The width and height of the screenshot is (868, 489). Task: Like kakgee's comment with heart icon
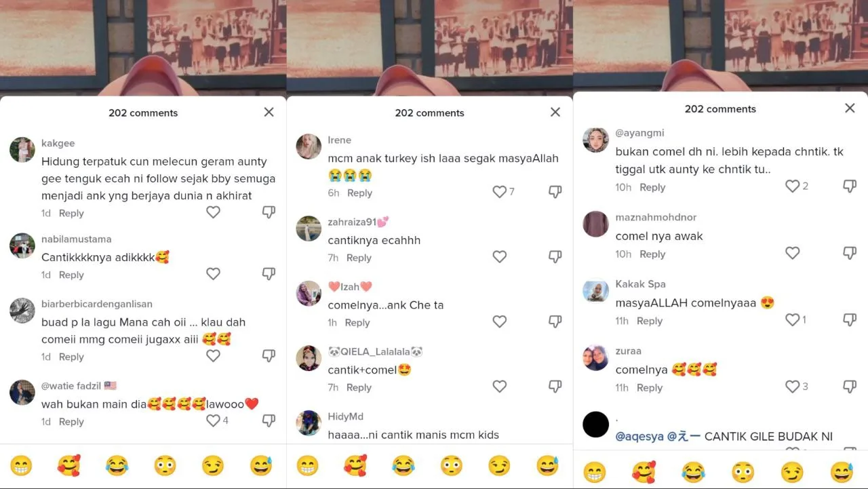coord(213,212)
